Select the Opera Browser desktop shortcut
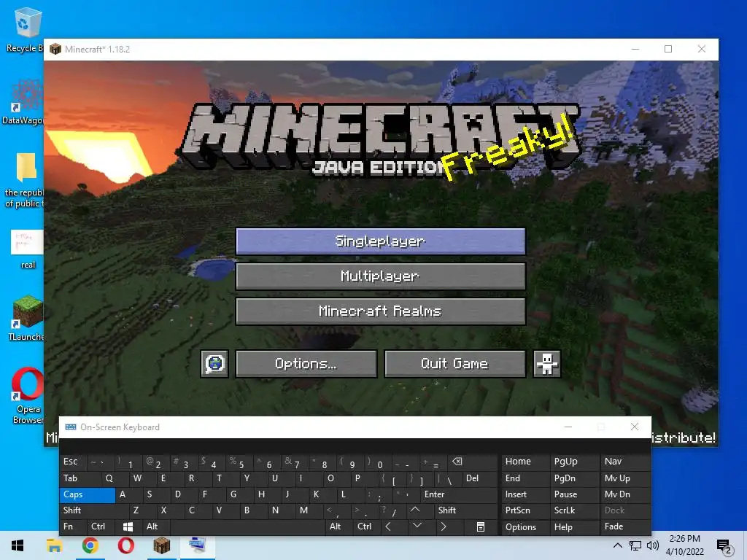747x560 pixels. 28,395
